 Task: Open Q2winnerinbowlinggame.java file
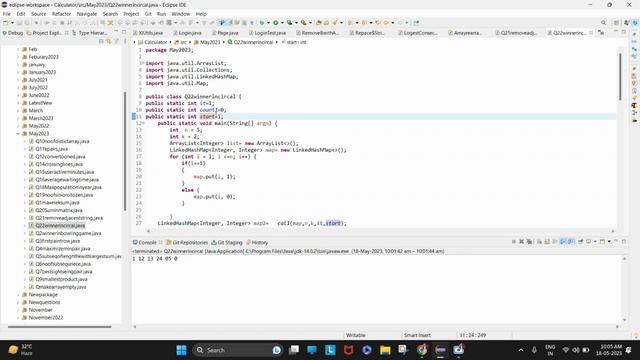click(68, 233)
